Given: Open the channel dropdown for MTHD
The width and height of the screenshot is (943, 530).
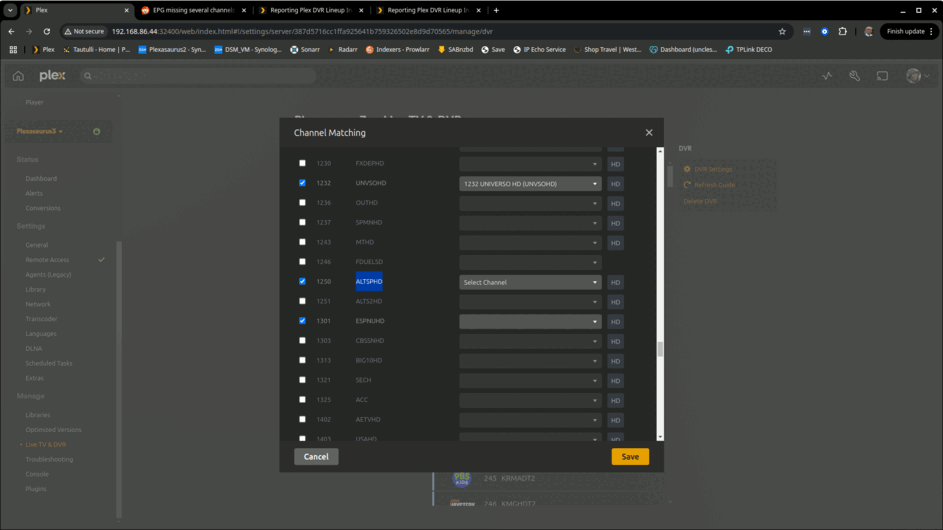Looking at the screenshot, I should pyautogui.click(x=530, y=243).
